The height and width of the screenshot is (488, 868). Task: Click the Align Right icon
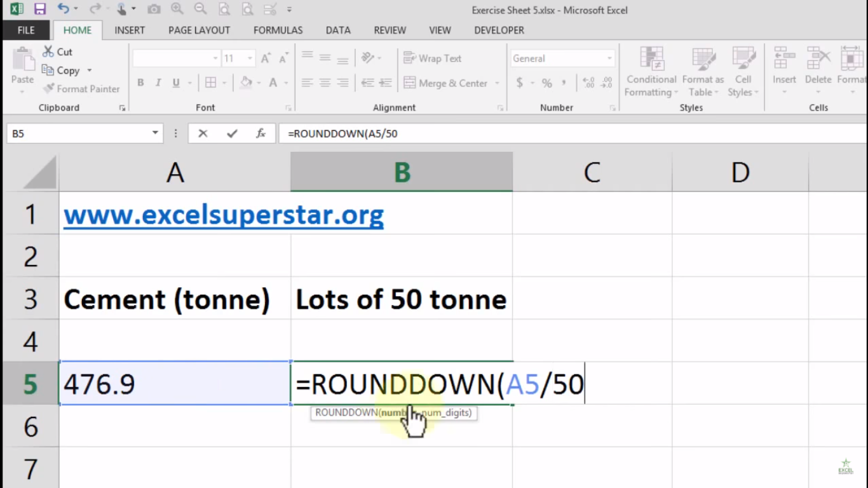point(342,83)
